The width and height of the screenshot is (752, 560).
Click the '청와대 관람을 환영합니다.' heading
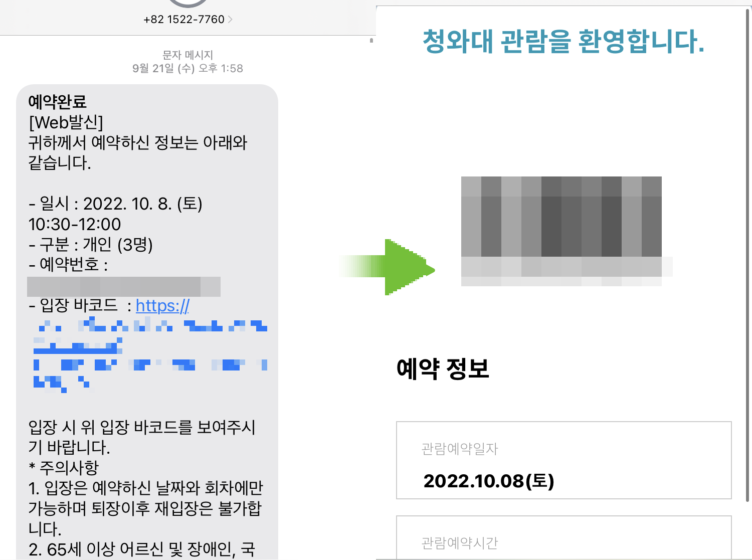click(563, 41)
